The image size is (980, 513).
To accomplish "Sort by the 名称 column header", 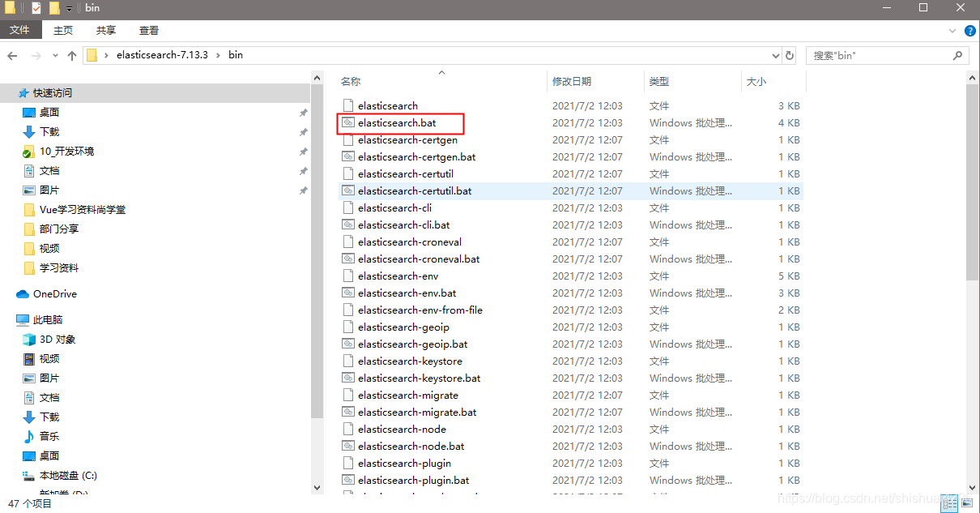I will [441, 82].
